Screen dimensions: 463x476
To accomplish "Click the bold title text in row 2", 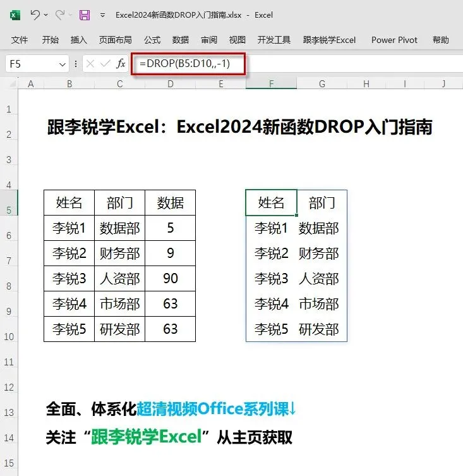I will pyautogui.click(x=239, y=127).
